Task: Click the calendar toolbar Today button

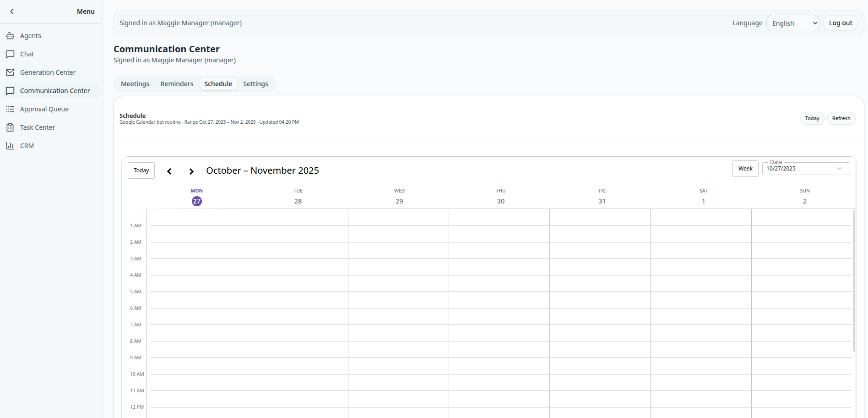Action: coord(141,170)
